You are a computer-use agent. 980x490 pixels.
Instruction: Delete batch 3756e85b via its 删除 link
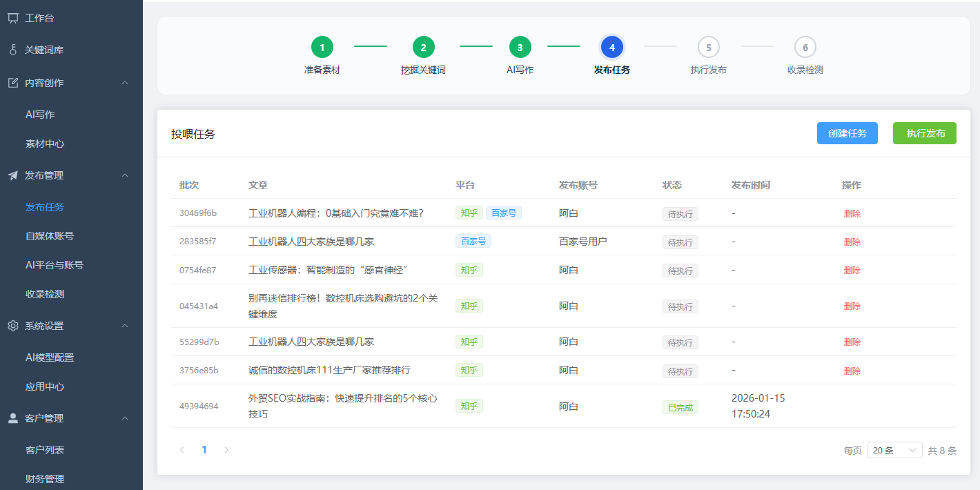[x=852, y=371]
